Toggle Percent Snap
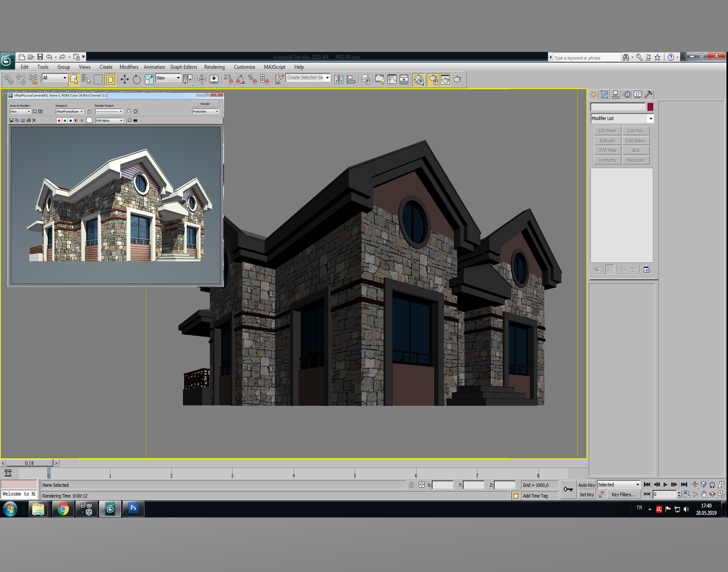728x572 pixels. tap(253, 79)
